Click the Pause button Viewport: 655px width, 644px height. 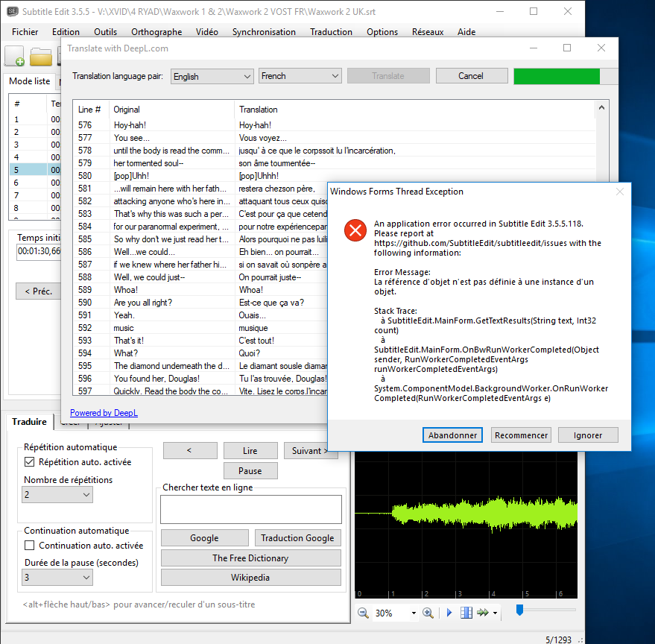pos(250,470)
